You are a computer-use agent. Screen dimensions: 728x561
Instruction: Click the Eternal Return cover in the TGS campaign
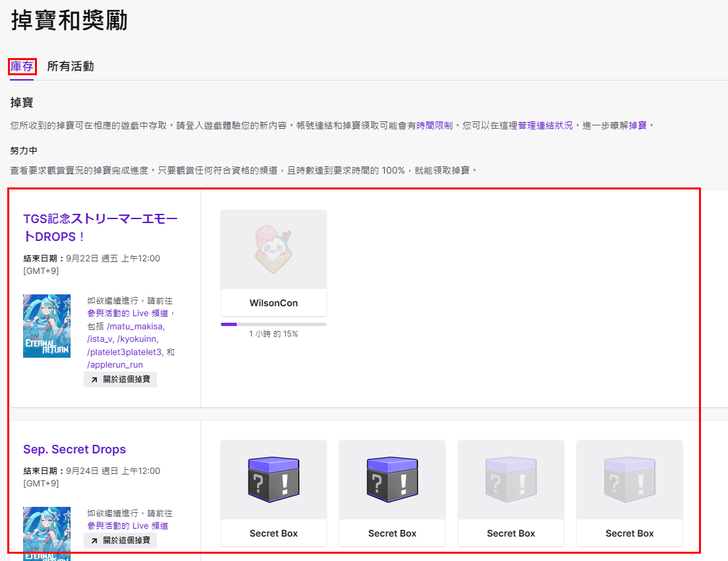tap(47, 326)
